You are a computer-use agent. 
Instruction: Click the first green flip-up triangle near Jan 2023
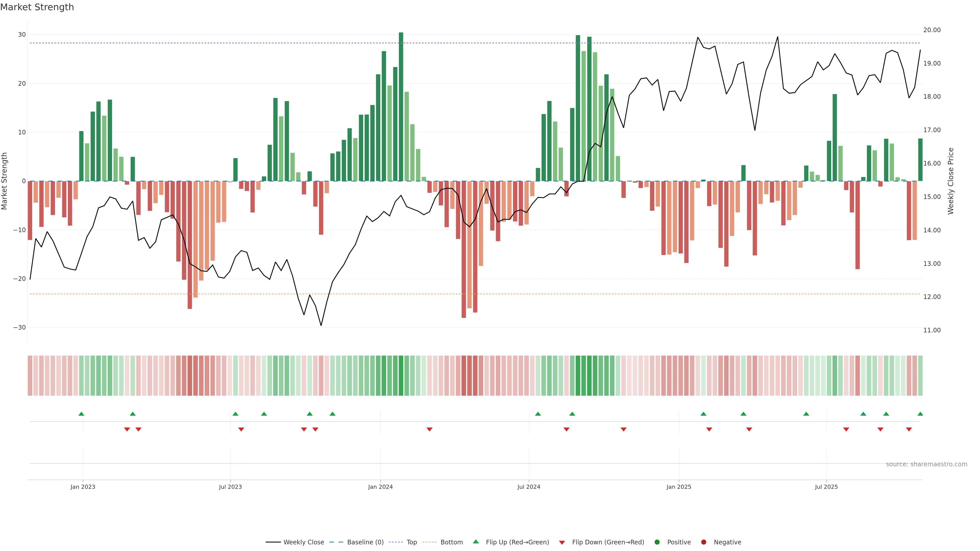pyautogui.click(x=81, y=414)
